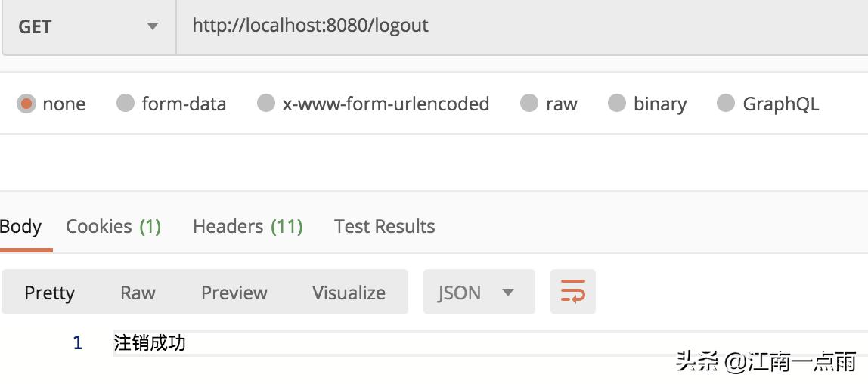Open the Headers (11) tab

click(x=247, y=226)
